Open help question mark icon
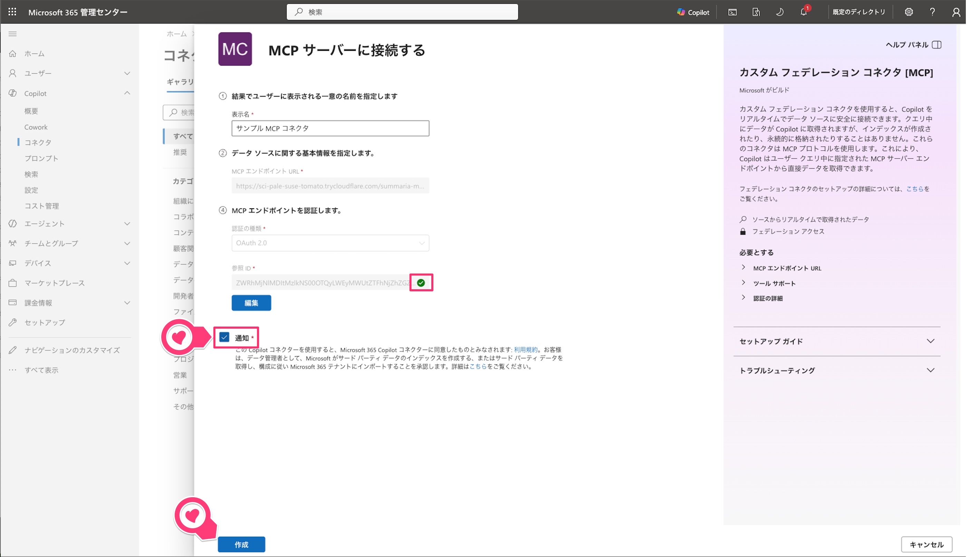The image size is (980, 557). coord(932,12)
